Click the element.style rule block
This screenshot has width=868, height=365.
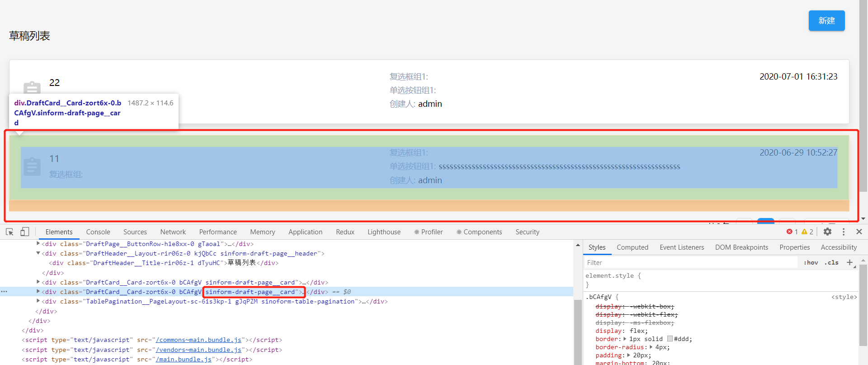pyautogui.click(x=613, y=280)
